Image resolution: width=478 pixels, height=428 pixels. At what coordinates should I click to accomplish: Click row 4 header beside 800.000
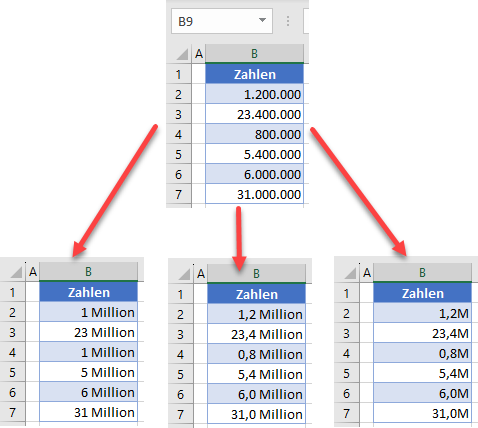pyautogui.click(x=179, y=134)
